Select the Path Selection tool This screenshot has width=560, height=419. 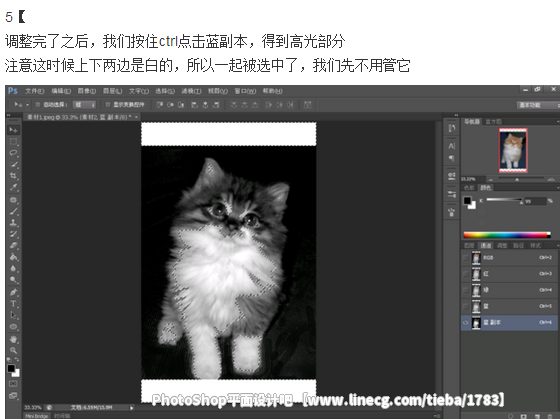click(14, 315)
